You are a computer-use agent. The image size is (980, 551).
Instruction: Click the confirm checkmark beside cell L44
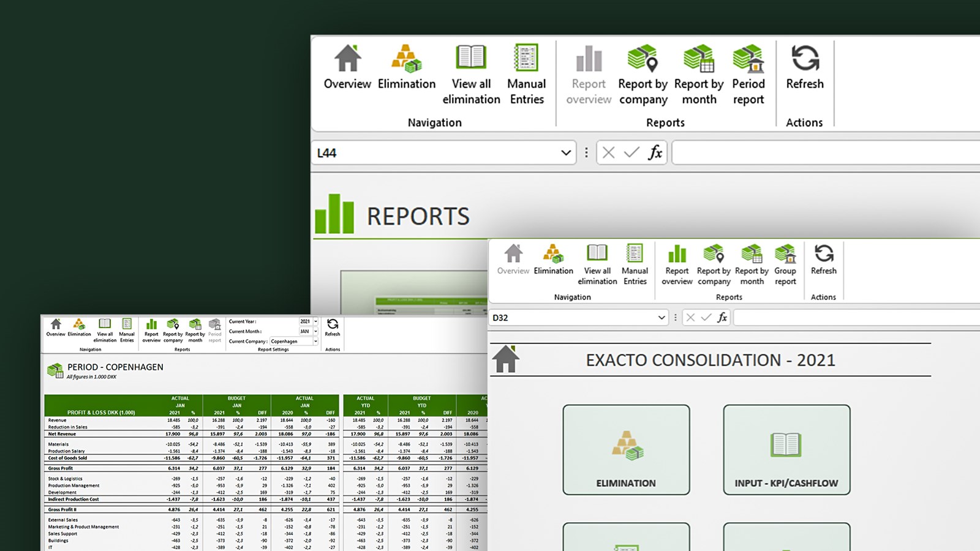coord(631,152)
